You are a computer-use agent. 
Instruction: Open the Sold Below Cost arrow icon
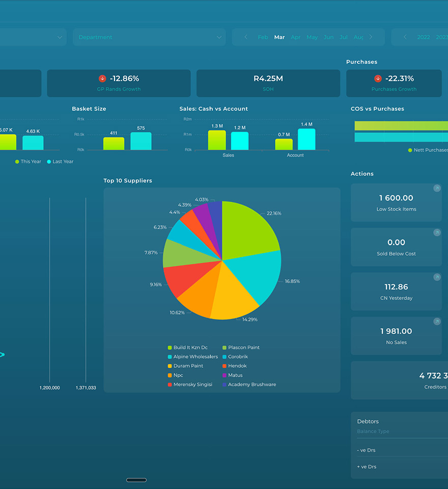[437, 232]
